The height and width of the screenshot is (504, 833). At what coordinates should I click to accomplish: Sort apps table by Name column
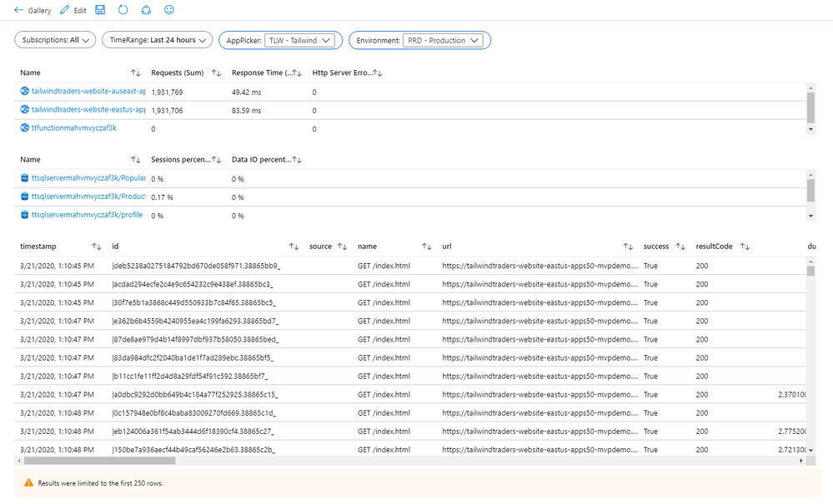tap(135, 72)
